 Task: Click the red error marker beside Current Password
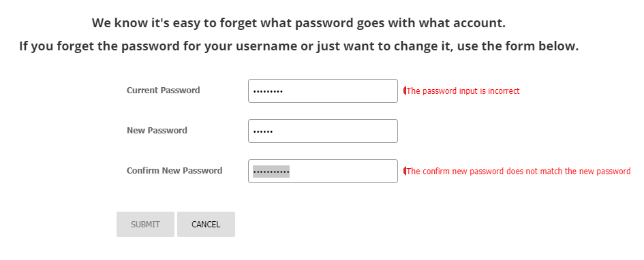[x=405, y=91]
